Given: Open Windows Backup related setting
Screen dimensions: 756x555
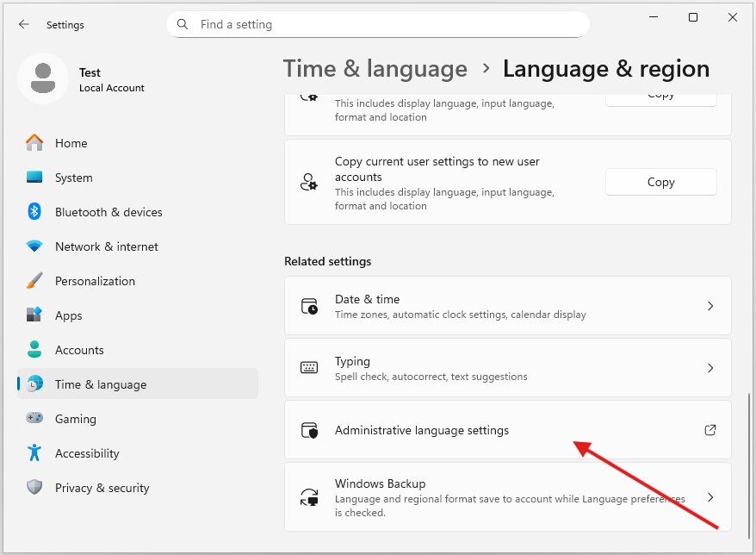Looking at the screenshot, I should click(508, 497).
